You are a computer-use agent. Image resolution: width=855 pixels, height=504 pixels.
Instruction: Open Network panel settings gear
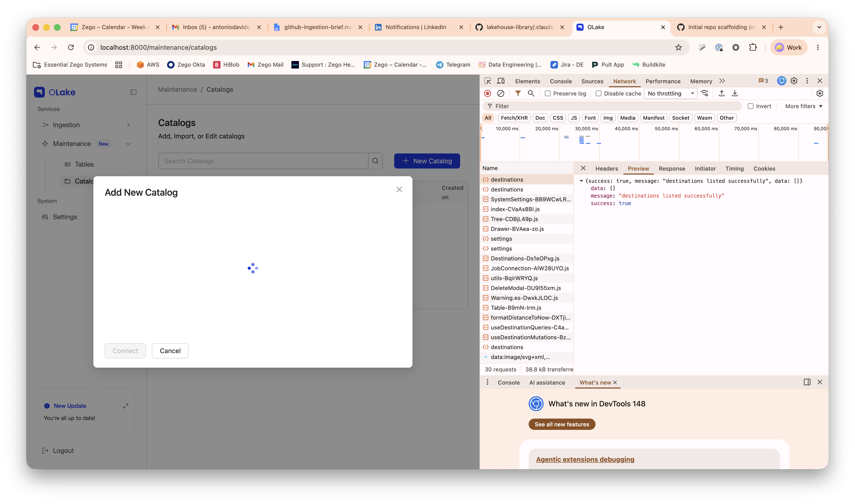[x=820, y=93]
